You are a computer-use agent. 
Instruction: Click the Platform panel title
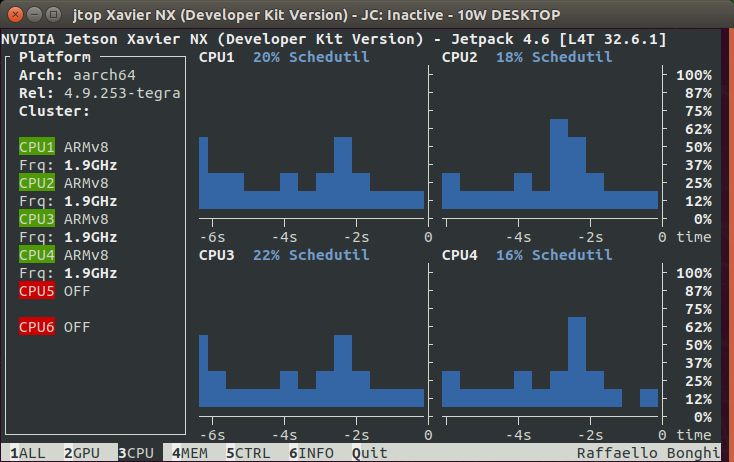55,57
